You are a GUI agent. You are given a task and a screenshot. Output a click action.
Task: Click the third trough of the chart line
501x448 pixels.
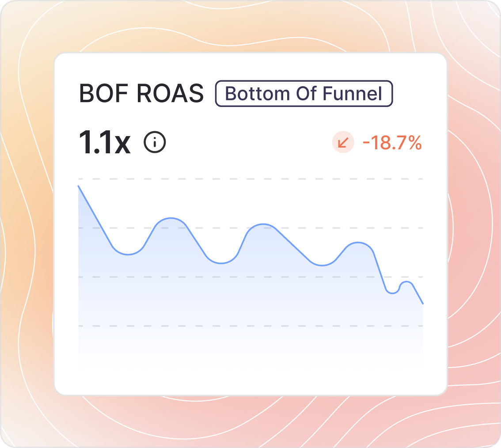pyautogui.click(x=322, y=265)
